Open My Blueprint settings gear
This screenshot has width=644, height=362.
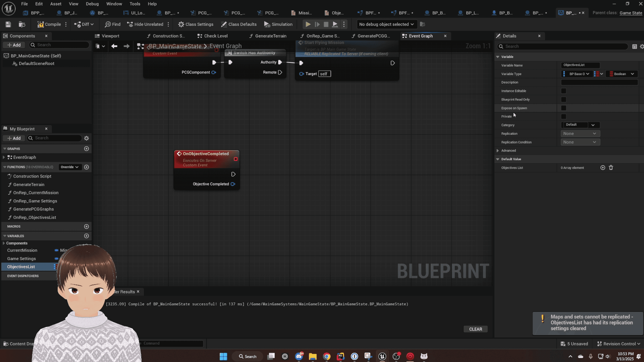click(86, 138)
